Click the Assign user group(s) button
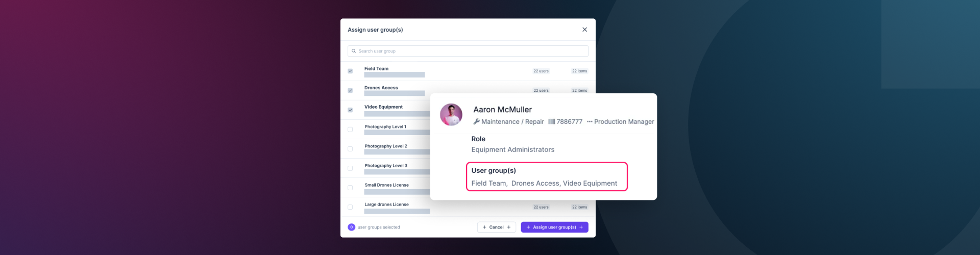 pyautogui.click(x=554, y=227)
